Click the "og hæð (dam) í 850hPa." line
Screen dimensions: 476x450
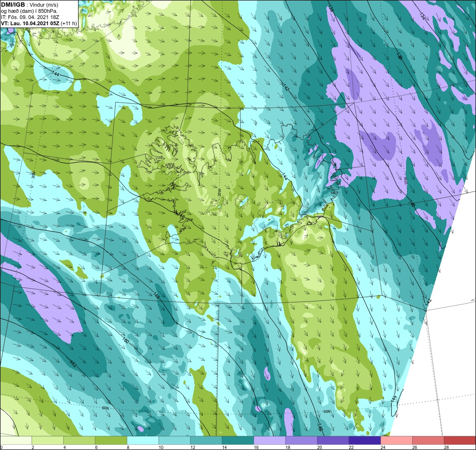(x=29, y=11)
